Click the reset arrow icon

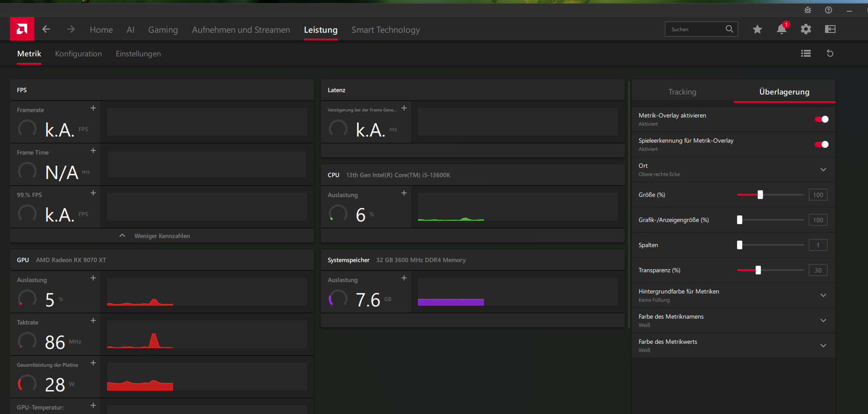pos(830,53)
